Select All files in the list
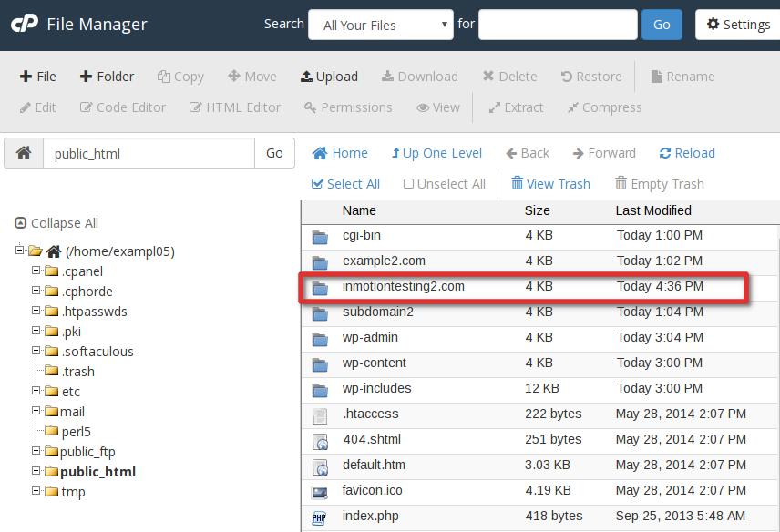Screen dimensions: 780x532 coord(346,183)
